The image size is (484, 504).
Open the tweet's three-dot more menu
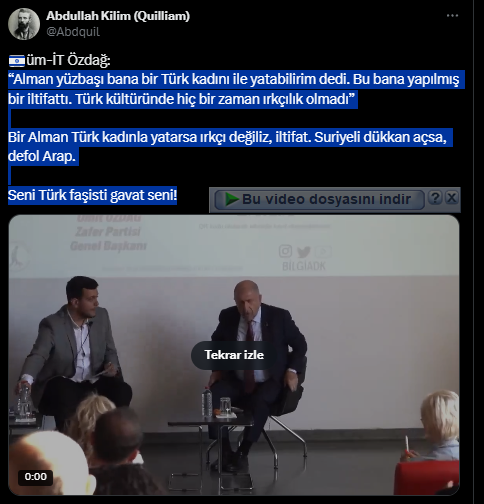452,16
